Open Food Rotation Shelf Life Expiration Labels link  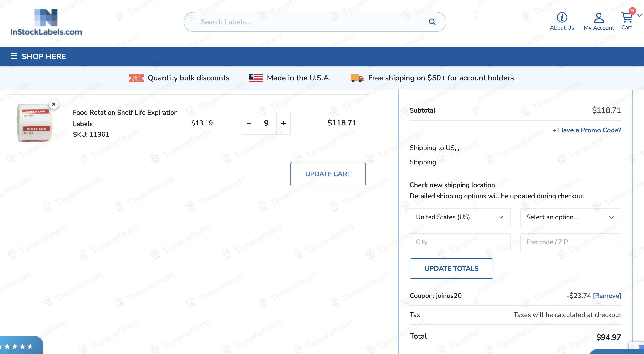click(x=125, y=118)
